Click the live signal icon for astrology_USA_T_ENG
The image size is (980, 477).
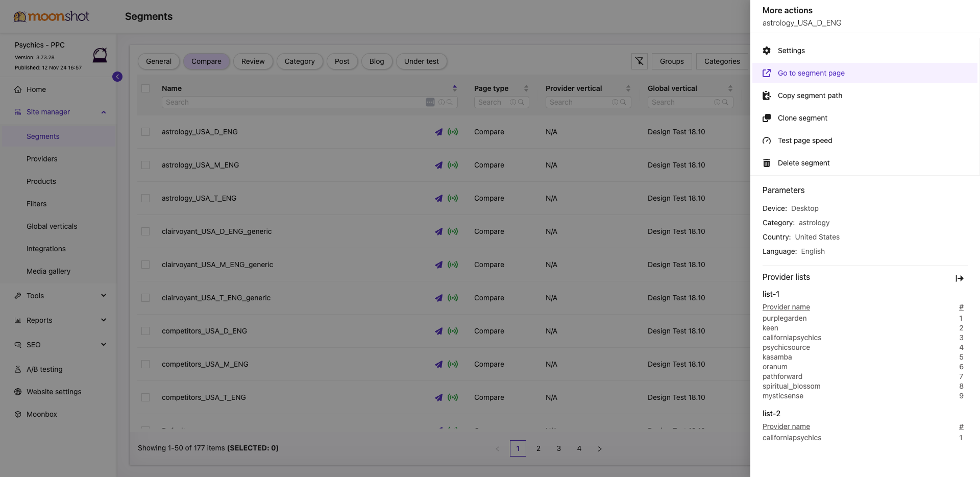(x=453, y=198)
